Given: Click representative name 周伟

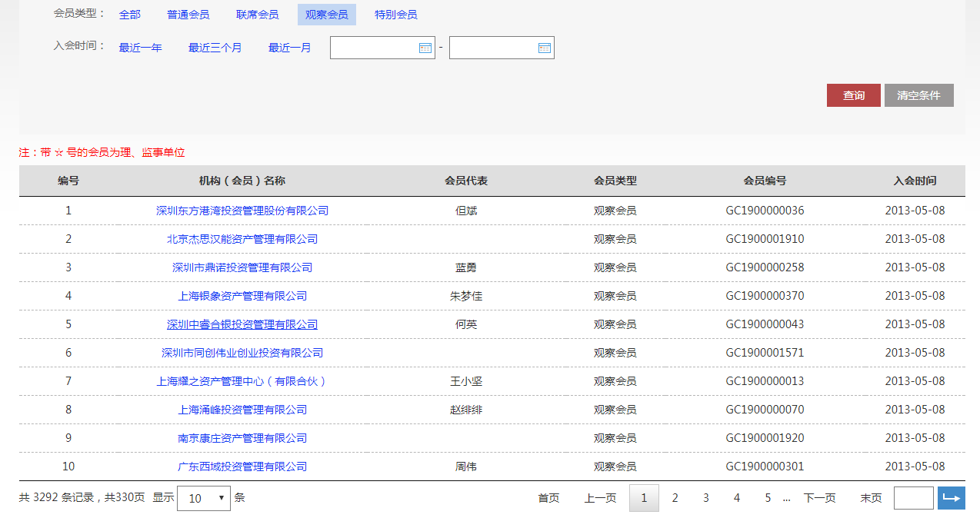Looking at the screenshot, I should coord(466,467).
